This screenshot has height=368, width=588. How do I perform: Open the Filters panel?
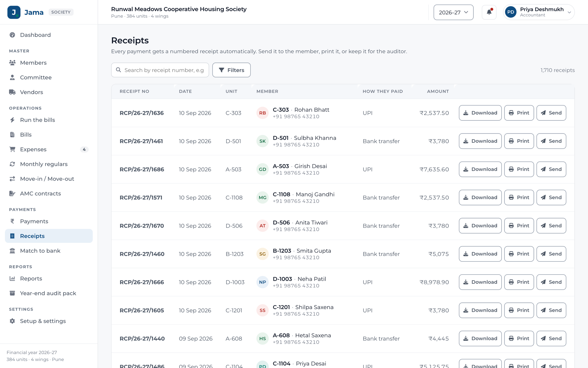pyautogui.click(x=231, y=70)
